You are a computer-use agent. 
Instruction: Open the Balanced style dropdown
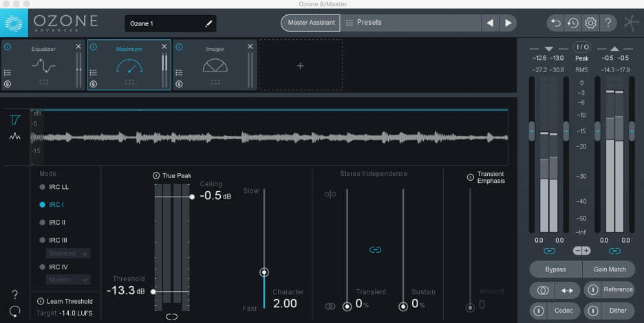pyautogui.click(x=68, y=254)
